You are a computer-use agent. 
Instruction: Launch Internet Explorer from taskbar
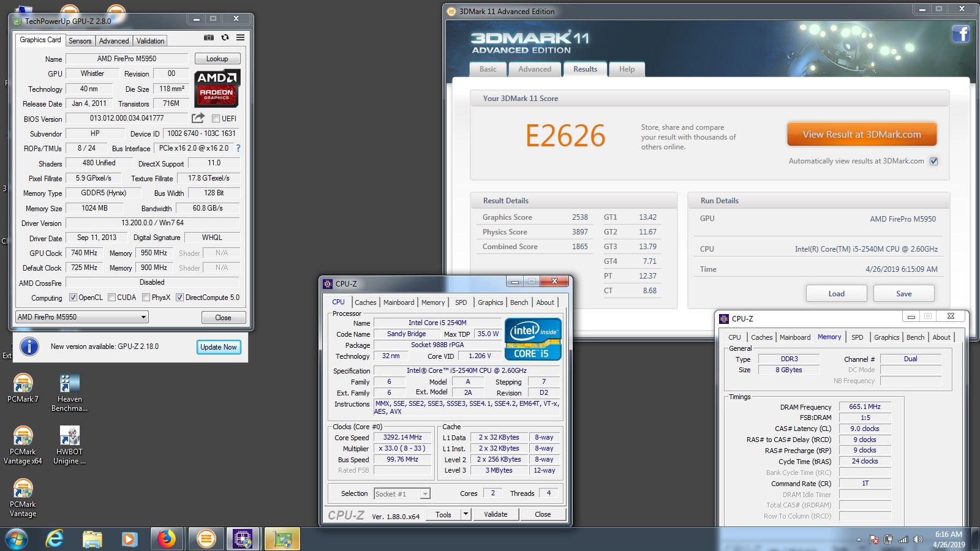pyautogui.click(x=55, y=539)
